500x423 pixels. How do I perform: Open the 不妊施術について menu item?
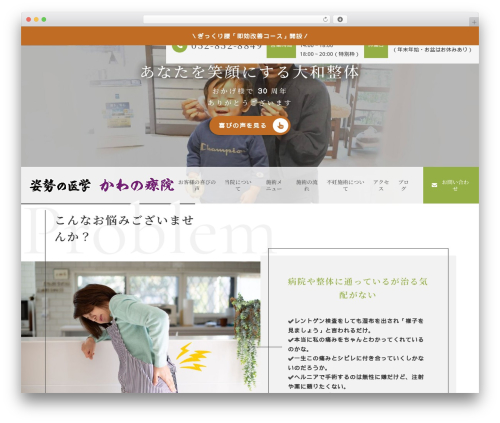point(345,185)
